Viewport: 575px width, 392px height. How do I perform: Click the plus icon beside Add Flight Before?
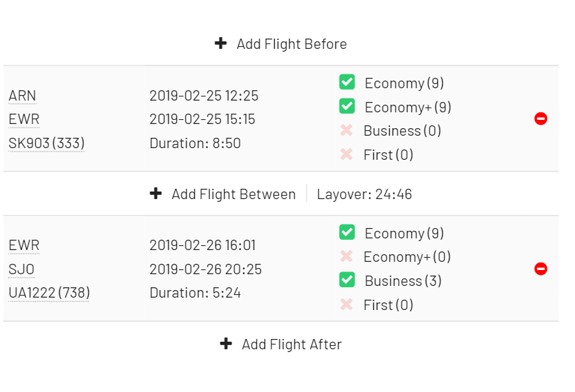(x=220, y=43)
